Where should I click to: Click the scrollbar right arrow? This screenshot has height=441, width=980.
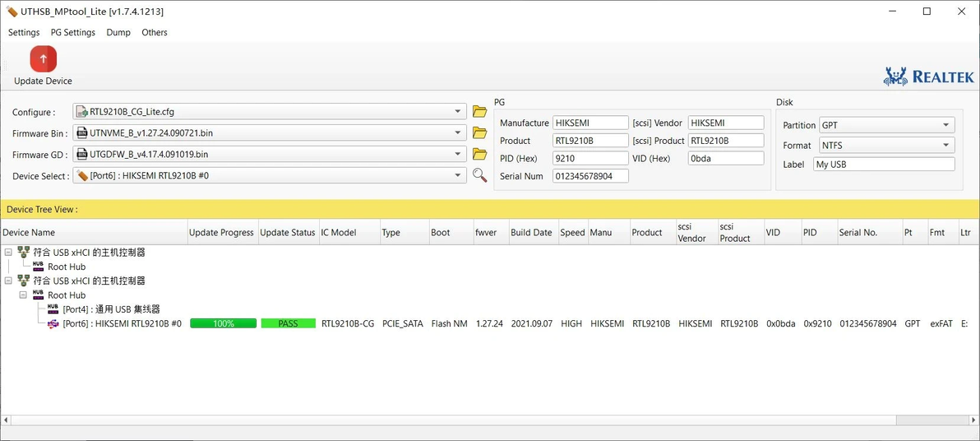point(973,419)
